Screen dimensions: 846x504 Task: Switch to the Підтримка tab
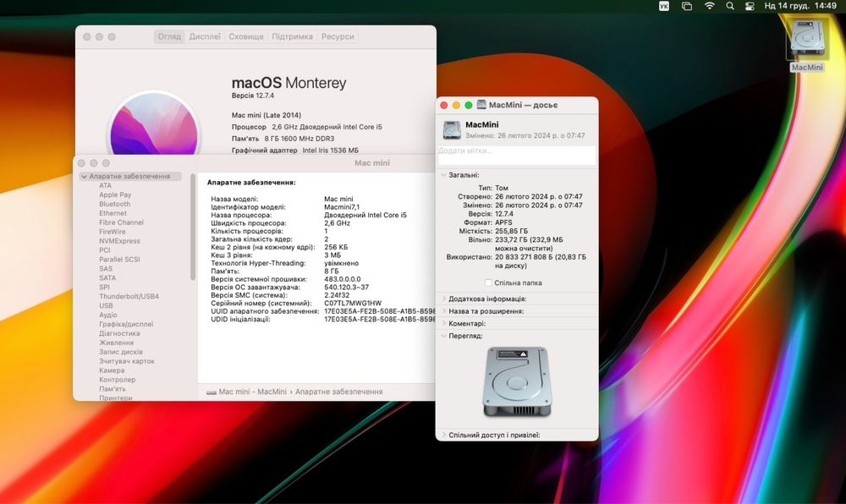click(x=292, y=36)
